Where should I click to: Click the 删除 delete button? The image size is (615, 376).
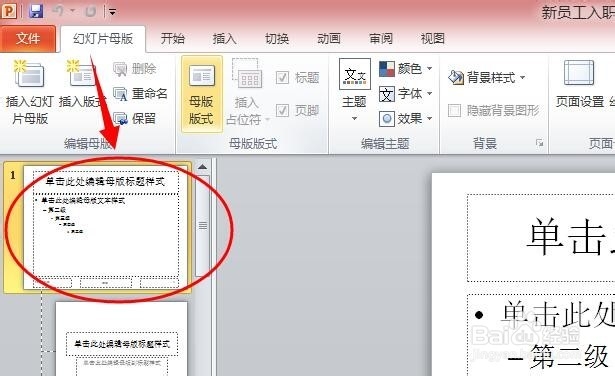click(x=135, y=69)
